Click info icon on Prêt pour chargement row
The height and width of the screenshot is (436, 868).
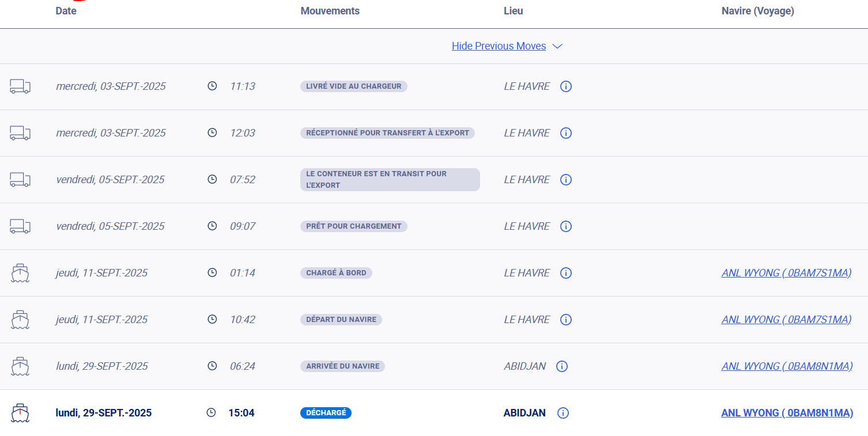click(566, 226)
